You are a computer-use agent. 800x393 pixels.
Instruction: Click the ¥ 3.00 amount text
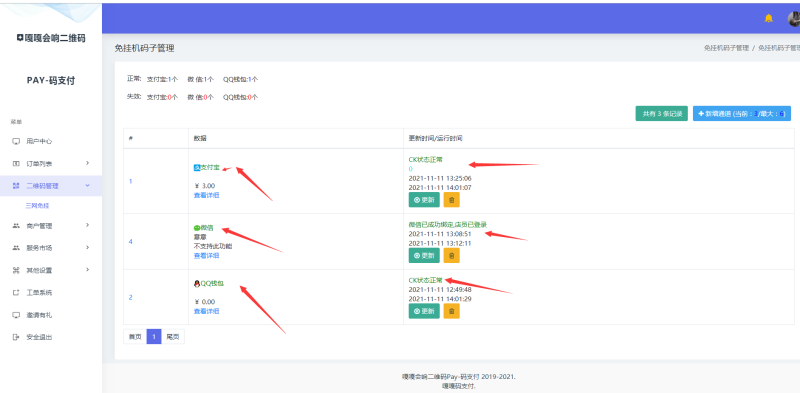pyautogui.click(x=205, y=186)
